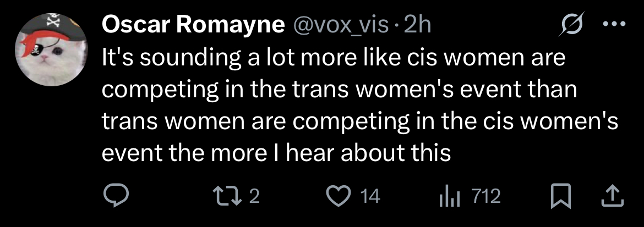Click the text line starting with 'trans women are competing'

(360, 121)
